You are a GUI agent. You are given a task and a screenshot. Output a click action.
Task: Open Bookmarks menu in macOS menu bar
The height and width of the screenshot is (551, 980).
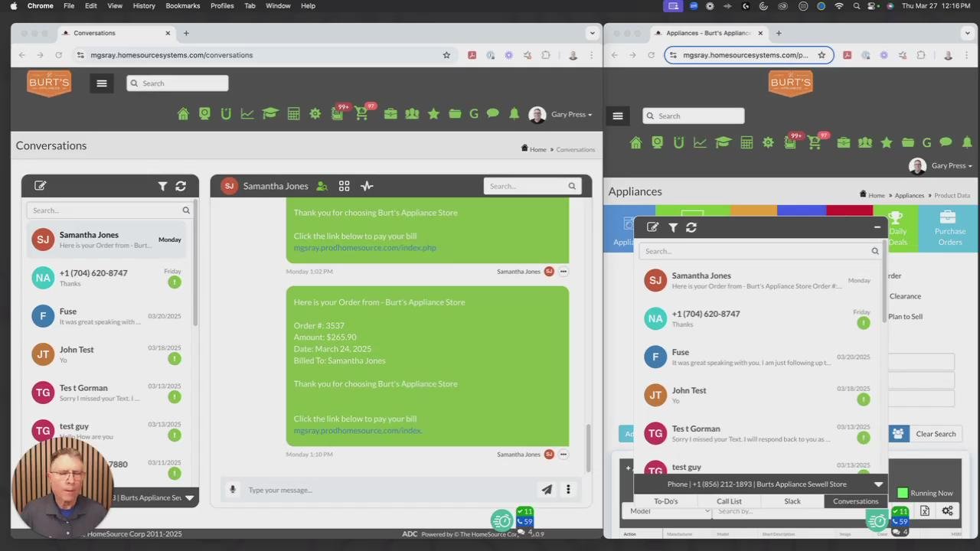coord(182,5)
